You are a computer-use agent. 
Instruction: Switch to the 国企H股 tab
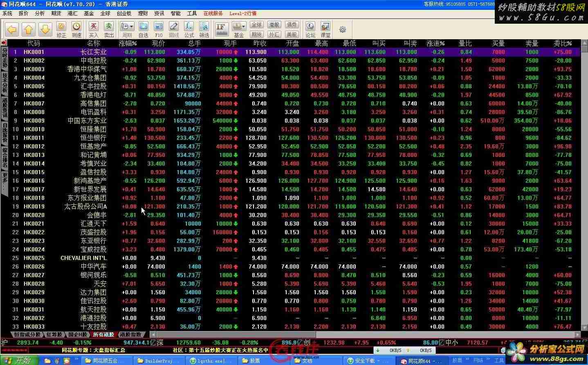pos(78,334)
